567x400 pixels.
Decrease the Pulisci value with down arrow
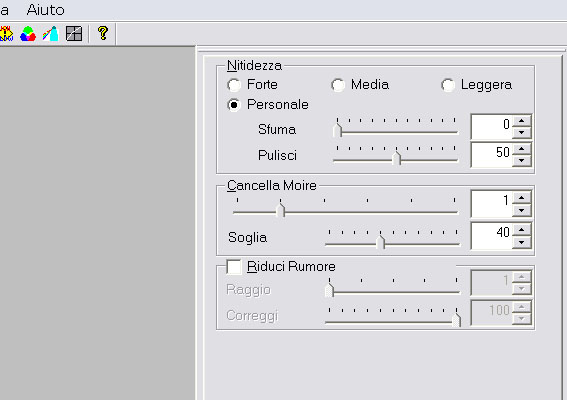point(521,161)
